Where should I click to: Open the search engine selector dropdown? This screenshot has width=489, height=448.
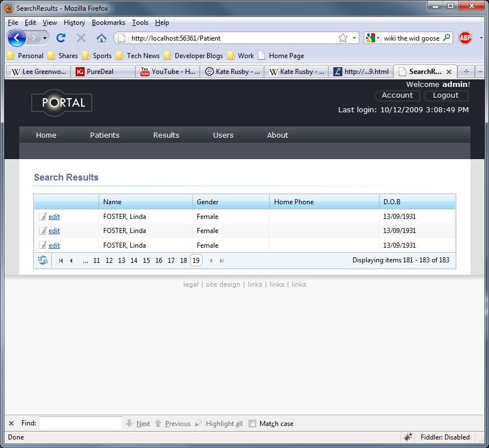[373, 38]
